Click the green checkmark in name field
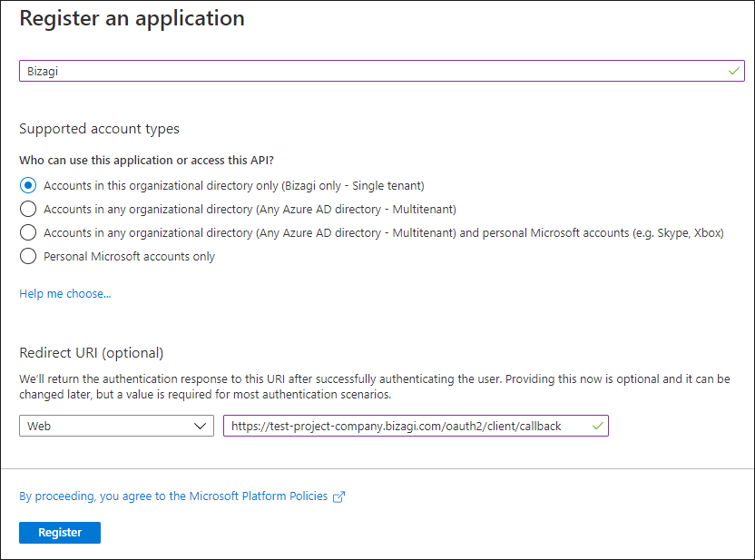This screenshot has width=755, height=560. tap(734, 72)
